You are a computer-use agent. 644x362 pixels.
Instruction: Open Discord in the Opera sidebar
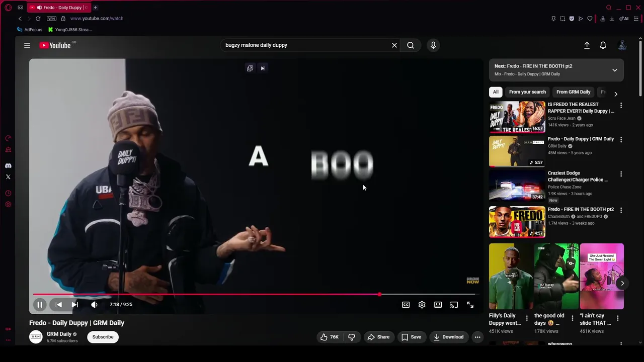(8, 166)
